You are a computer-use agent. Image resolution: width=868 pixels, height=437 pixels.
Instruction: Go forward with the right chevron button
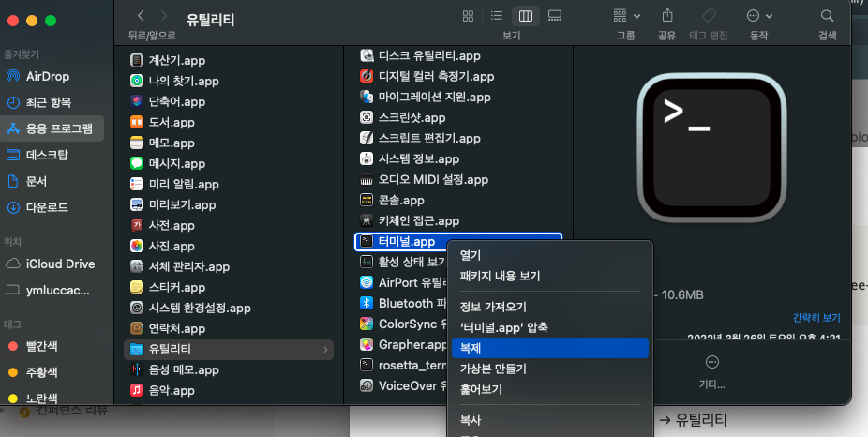point(163,16)
